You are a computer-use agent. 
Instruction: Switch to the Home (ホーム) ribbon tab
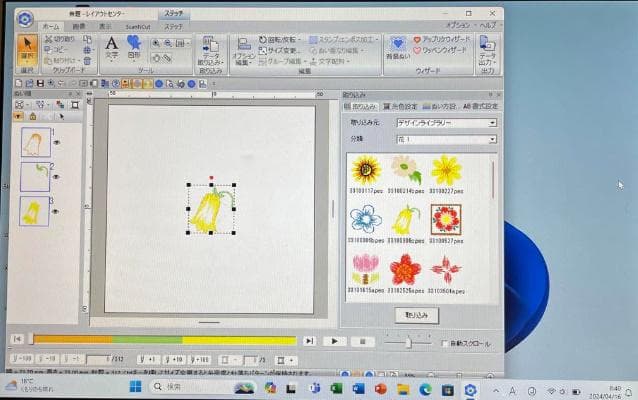(x=51, y=26)
